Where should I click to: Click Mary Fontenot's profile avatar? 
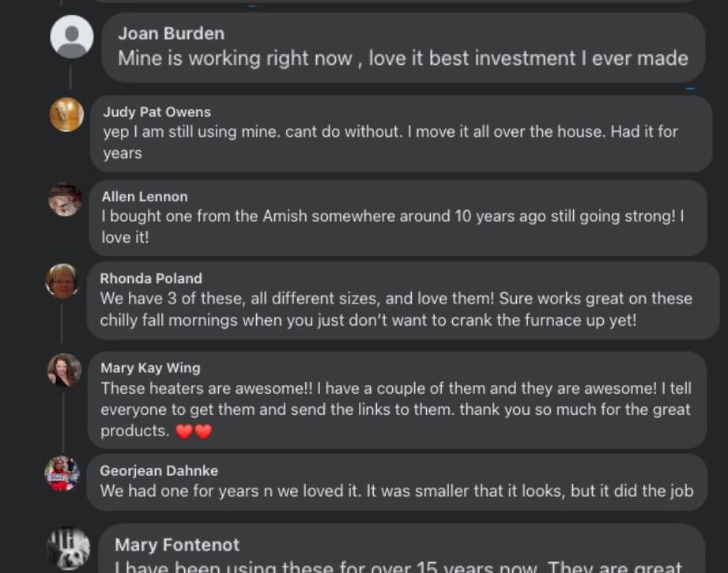[x=69, y=548]
